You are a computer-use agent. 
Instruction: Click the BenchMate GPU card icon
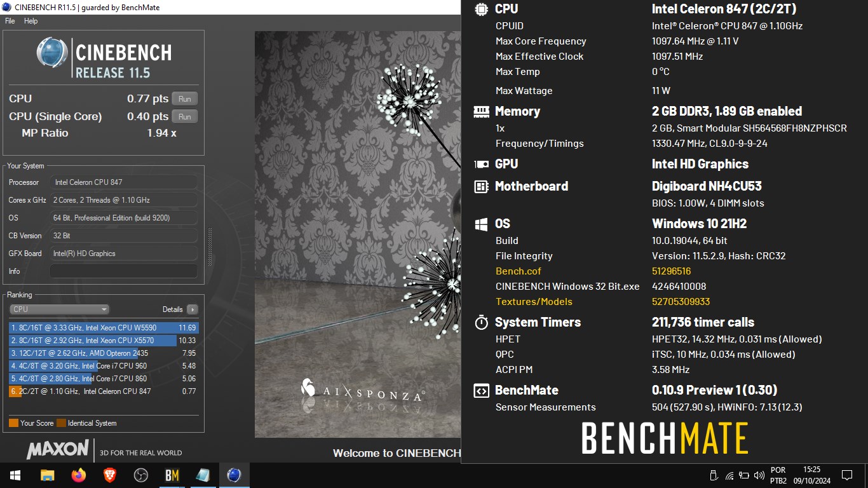tap(482, 164)
